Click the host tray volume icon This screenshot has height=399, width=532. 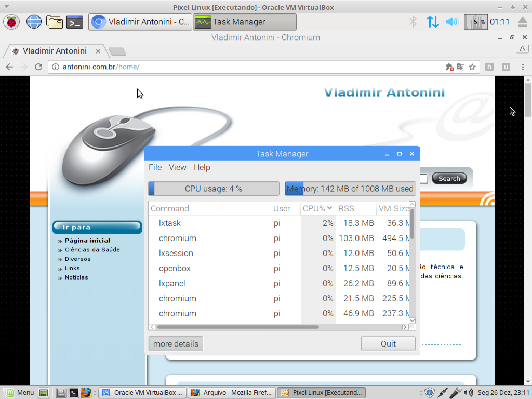468,393
